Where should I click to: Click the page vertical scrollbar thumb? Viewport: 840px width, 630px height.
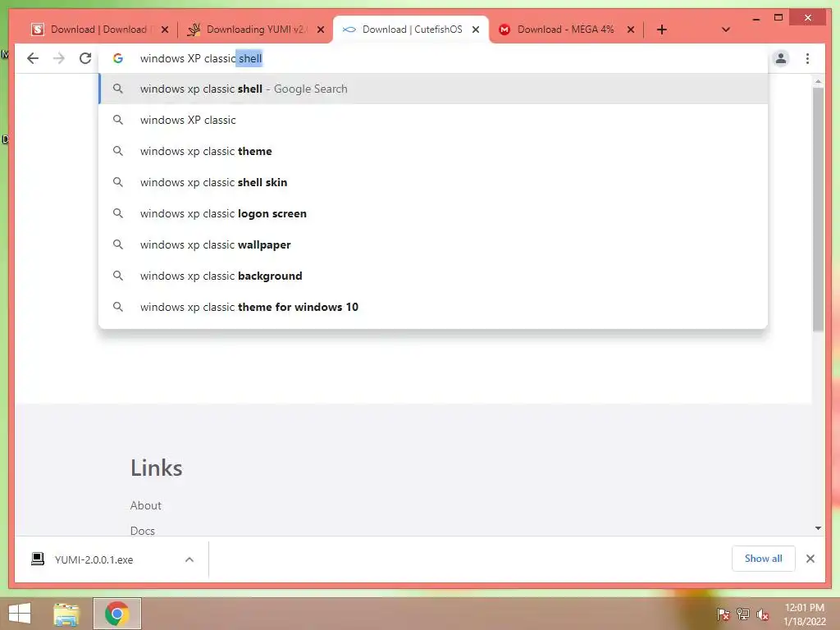click(818, 209)
